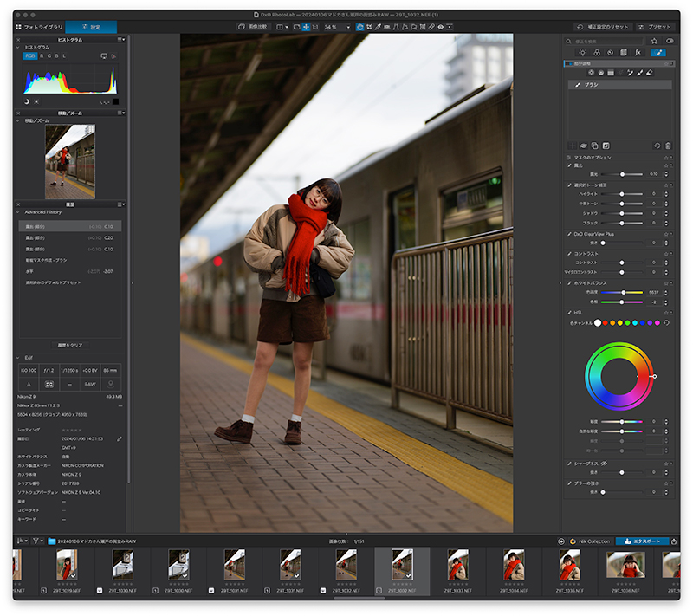Switch to the フォトライブラリ tab

click(x=39, y=27)
